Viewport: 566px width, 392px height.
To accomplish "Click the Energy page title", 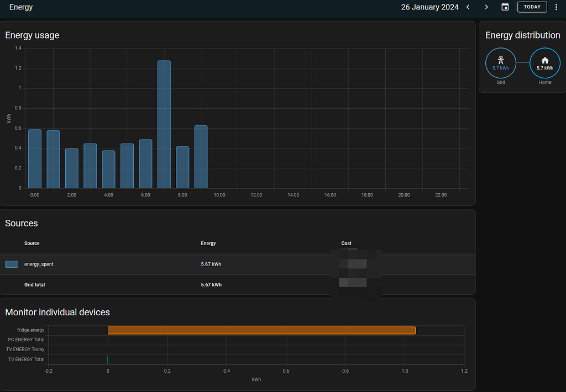I will pyautogui.click(x=21, y=7).
